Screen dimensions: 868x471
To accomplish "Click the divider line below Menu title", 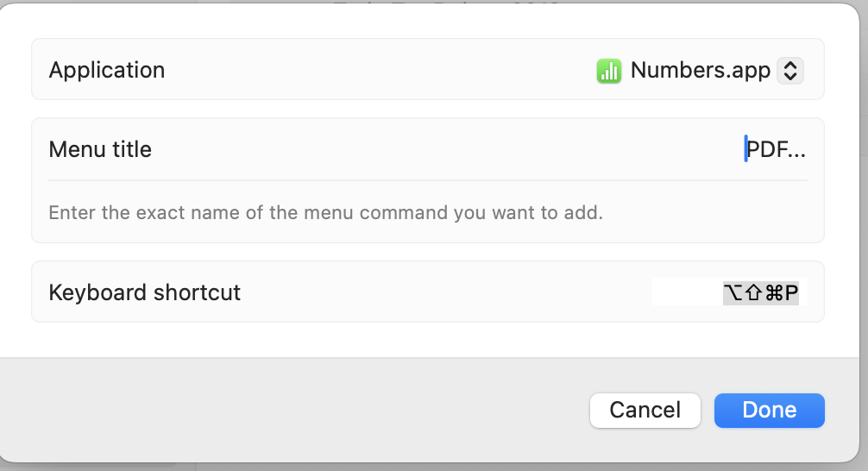I will [428, 180].
